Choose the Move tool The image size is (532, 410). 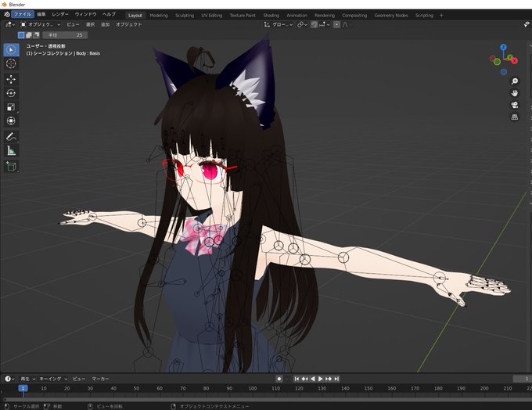pyautogui.click(x=11, y=80)
